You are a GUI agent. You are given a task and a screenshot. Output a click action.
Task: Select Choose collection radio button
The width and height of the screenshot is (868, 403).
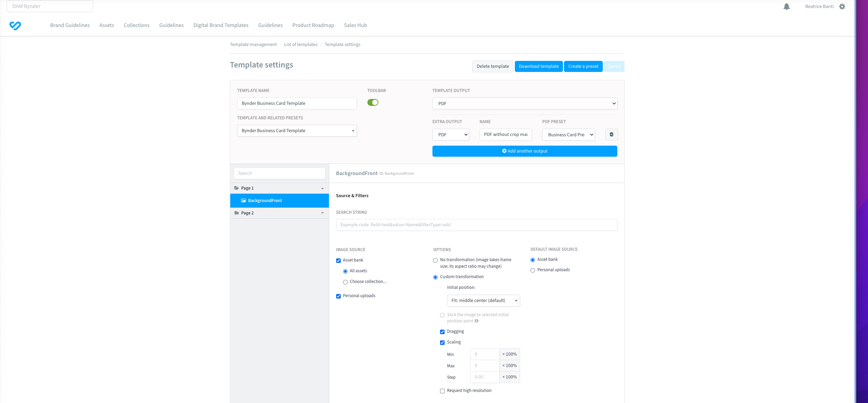pos(345,282)
